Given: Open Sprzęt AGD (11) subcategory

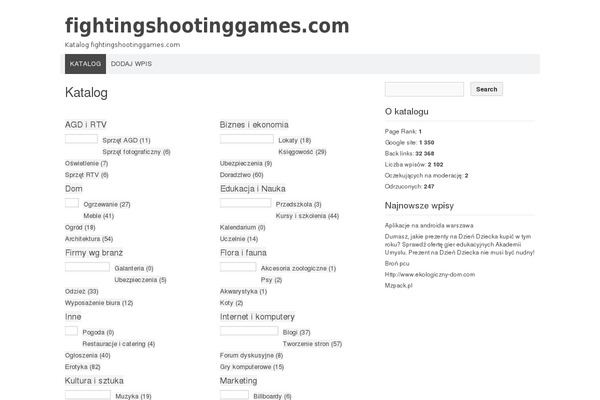Looking at the screenshot, I should pos(126,140).
